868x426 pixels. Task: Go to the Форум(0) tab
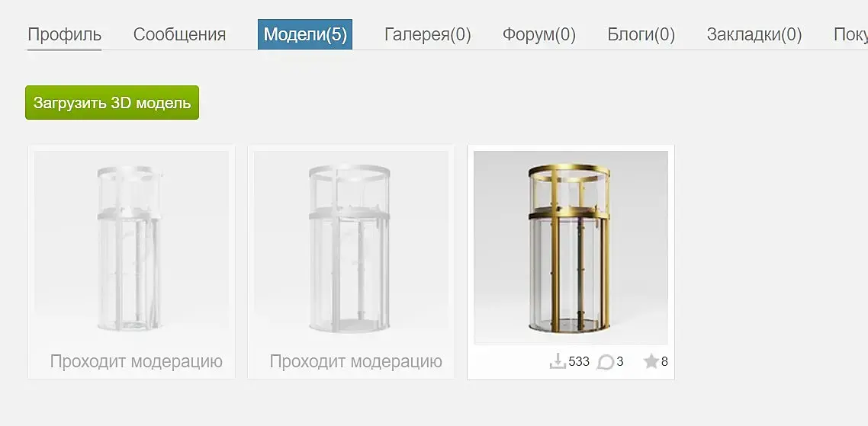click(538, 35)
